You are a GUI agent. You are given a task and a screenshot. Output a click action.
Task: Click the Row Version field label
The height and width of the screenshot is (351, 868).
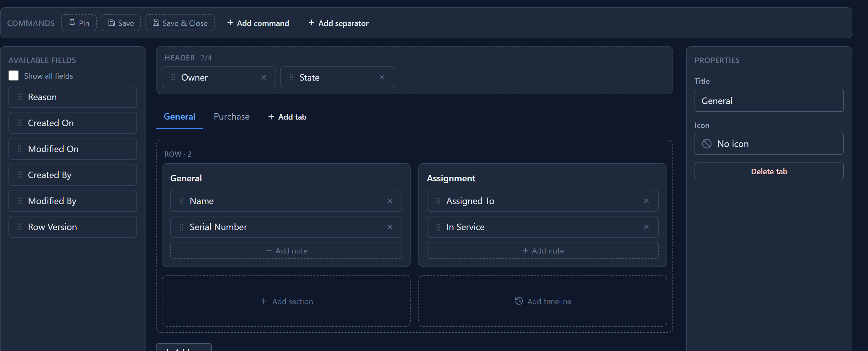(x=52, y=227)
